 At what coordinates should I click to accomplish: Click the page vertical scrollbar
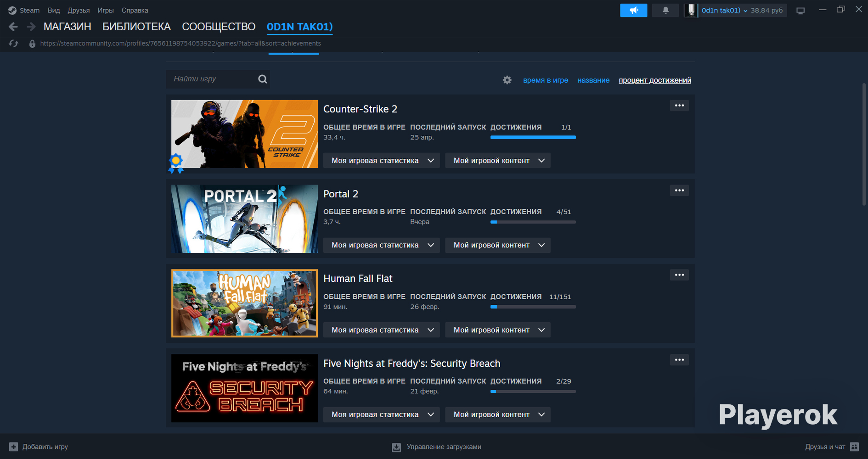[864, 144]
